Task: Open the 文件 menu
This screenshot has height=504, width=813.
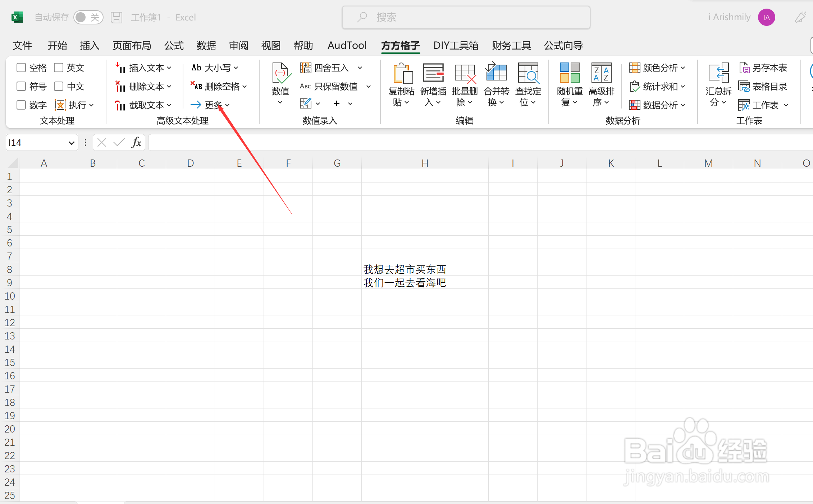Action: pos(22,46)
